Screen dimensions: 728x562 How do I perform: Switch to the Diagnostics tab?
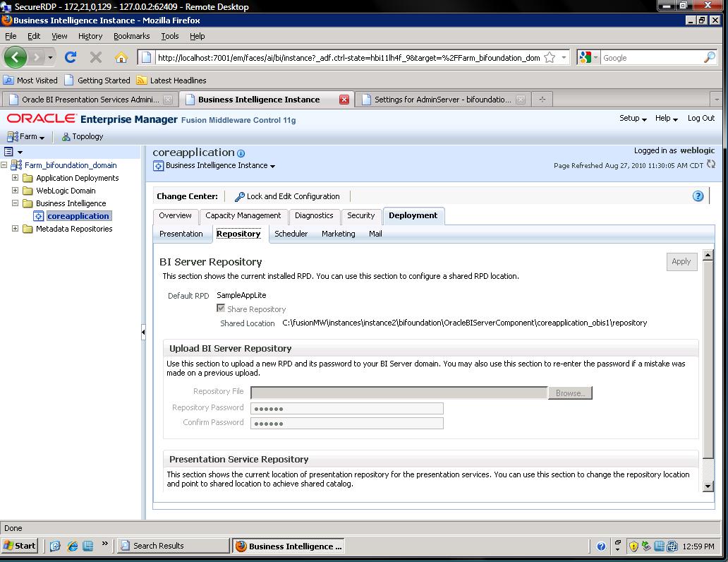click(x=314, y=215)
